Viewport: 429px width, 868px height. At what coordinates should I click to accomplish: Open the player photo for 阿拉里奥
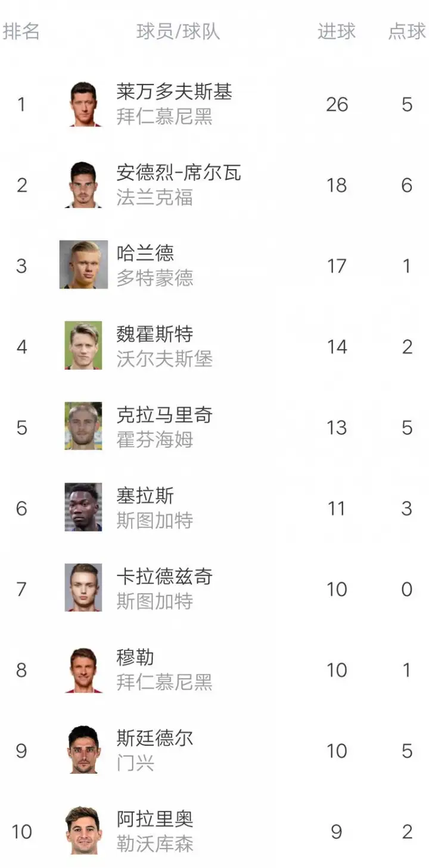[83, 830]
